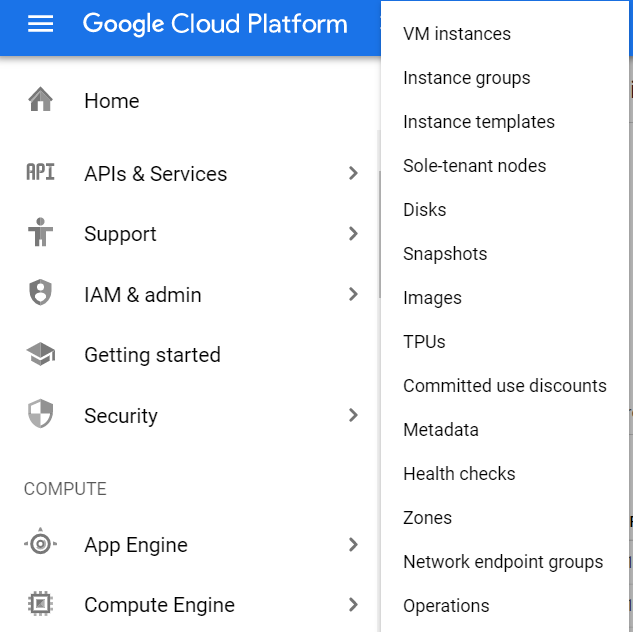Open the hamburger navigation menu

(40, 24)
